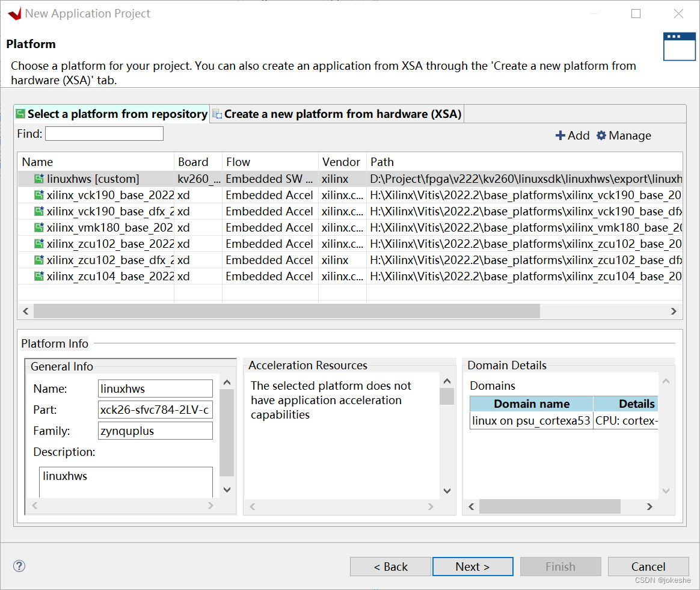Viewport: 700px width, 590px height.
Task: Click the right arrow of the horizontal scrollbar
Action: point(674,312)
